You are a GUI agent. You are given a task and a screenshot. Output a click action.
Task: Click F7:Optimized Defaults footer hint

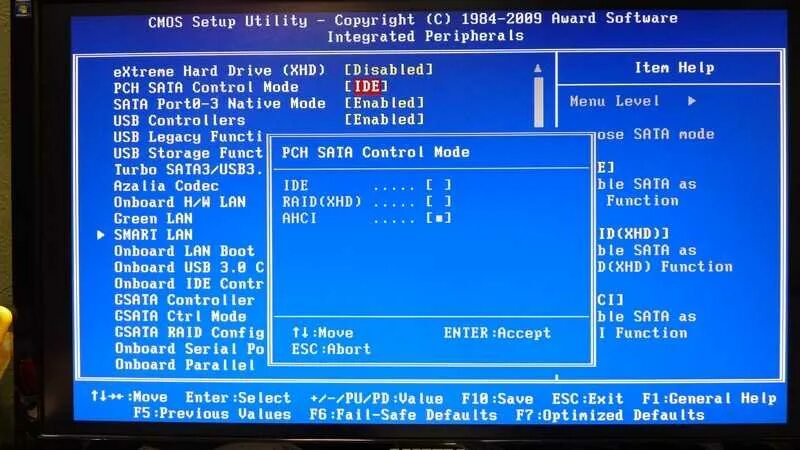610,415
